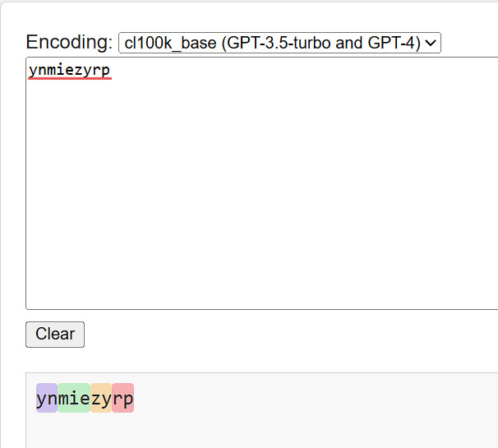Click the red spell-check underline under the input
Viewport: 498px width, 448px height.
click(x=70, y=78)
